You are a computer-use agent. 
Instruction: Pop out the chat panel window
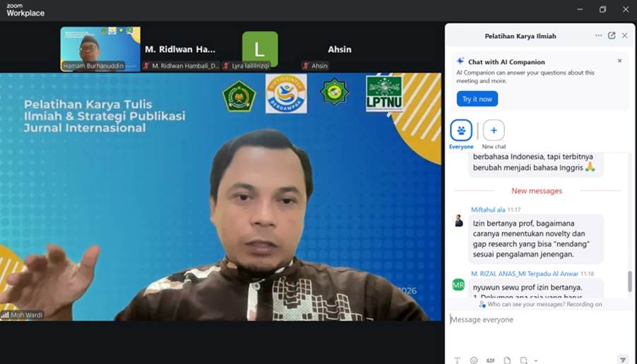coord(612,36)
